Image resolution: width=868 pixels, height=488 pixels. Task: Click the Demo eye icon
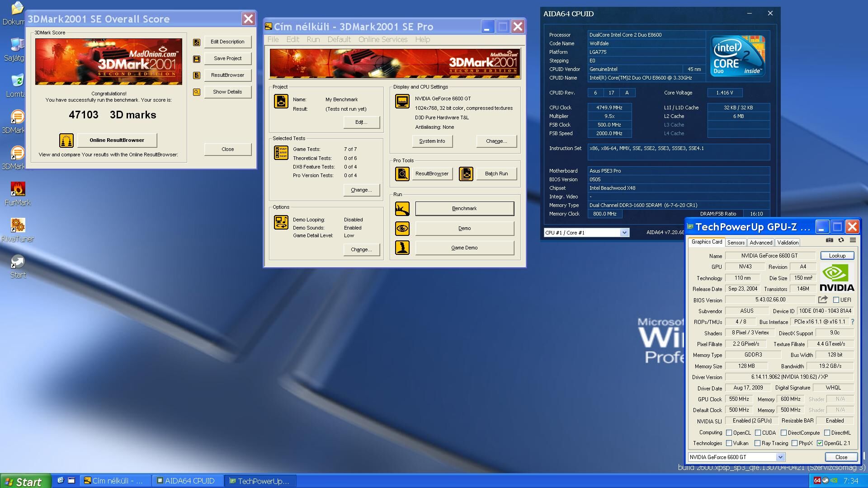[x=402, y=229]
